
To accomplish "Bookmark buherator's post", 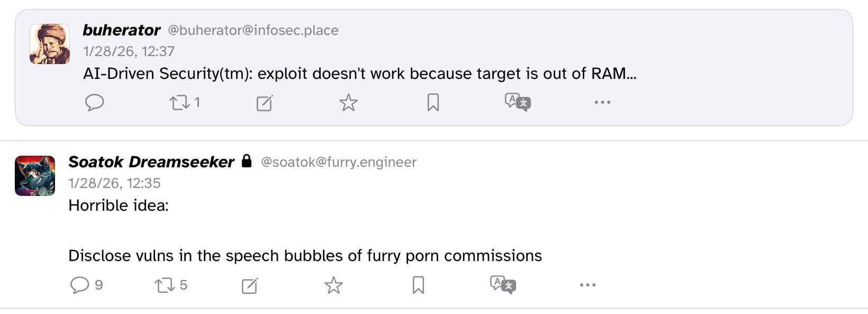I will point(433,102).
